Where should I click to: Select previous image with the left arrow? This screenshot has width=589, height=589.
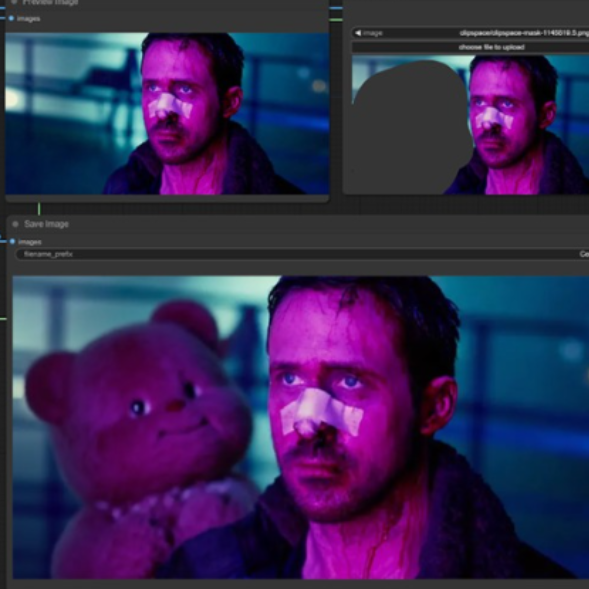point(358,33)
